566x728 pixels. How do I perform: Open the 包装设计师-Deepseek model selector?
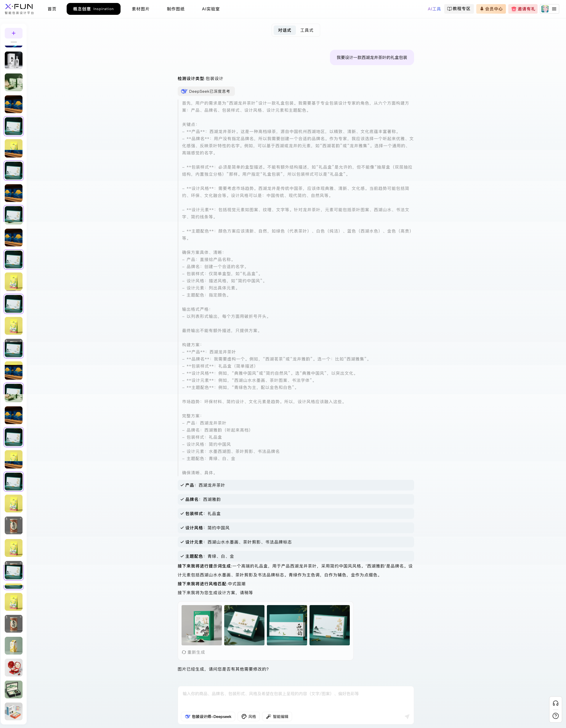pyautogui.click(x=208, y=716)
